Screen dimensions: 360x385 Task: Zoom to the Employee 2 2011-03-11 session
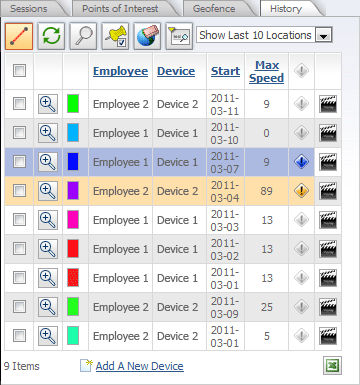pos(48,104)
